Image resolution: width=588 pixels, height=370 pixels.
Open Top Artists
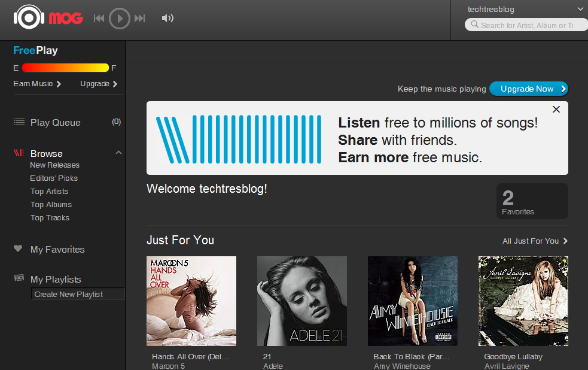tap(49, 192)
